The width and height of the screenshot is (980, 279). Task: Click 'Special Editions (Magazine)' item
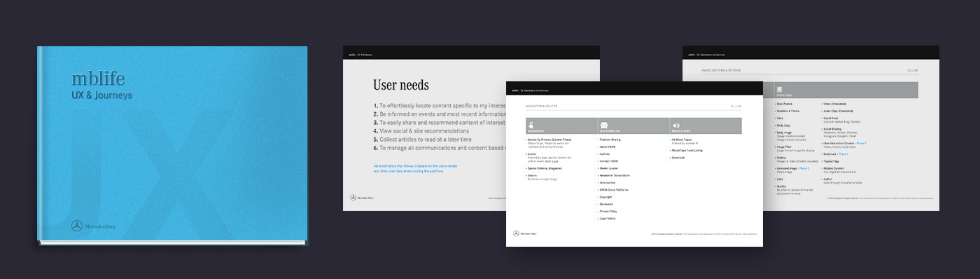[544, 168]
